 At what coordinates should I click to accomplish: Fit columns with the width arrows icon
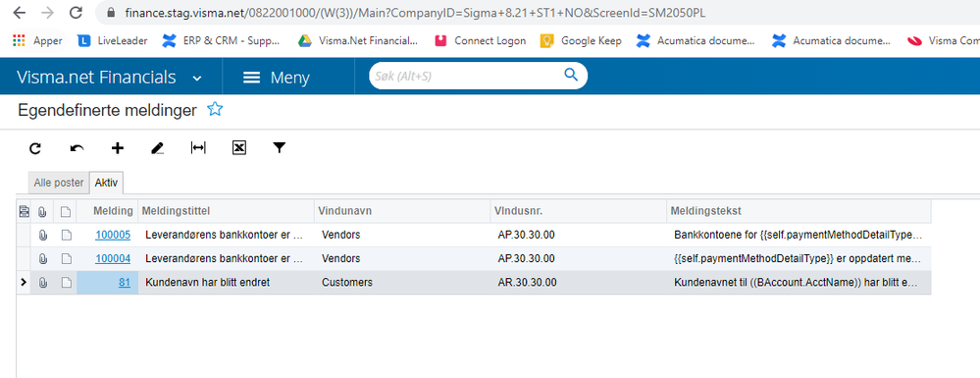(198, 147)
